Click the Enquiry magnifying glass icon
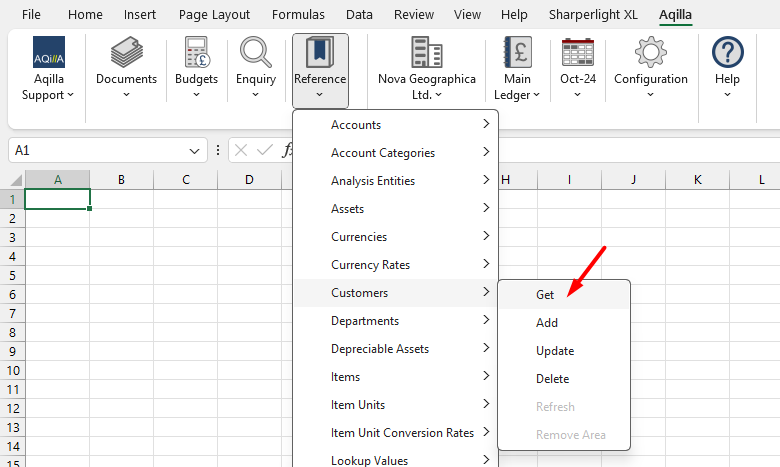The width and height of the screenshot is (780, 467). pos(256,53)
